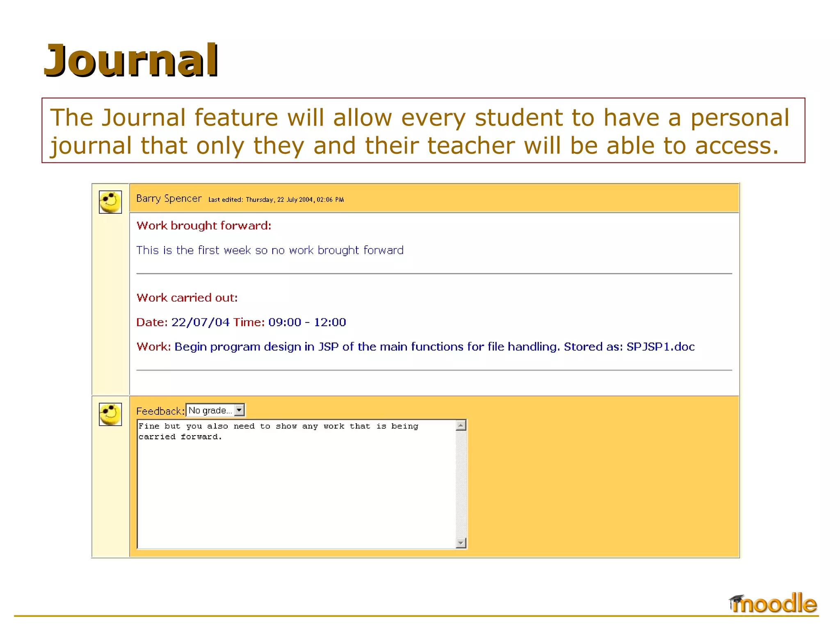Click the 'Work brought forward:' heading
Image resolution: width=840 pixels, height=630 pixels.
204,226
